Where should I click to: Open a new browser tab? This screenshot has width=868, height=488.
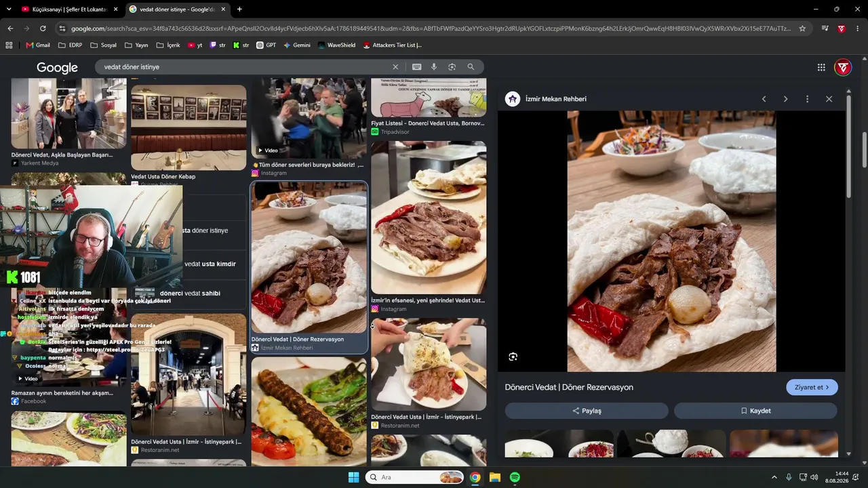(239, 9)
